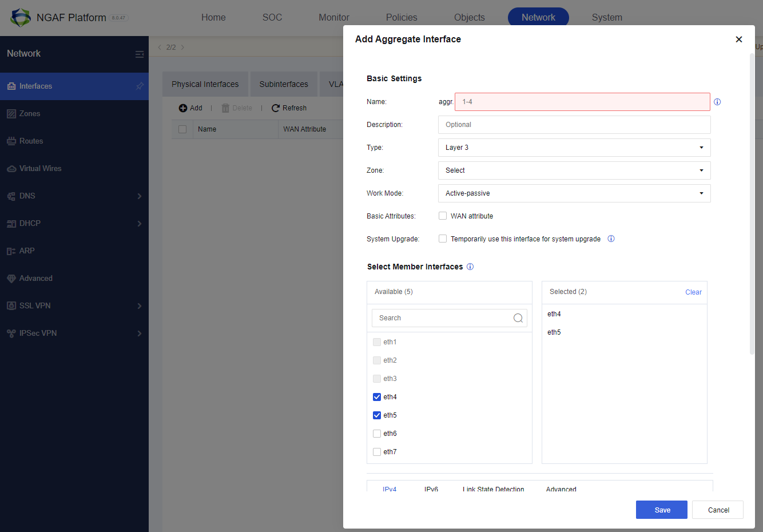The height and width of the screenshot is (532, 763).
Task: Click the Clear link in Selected list
Action: tap(693, 292)
